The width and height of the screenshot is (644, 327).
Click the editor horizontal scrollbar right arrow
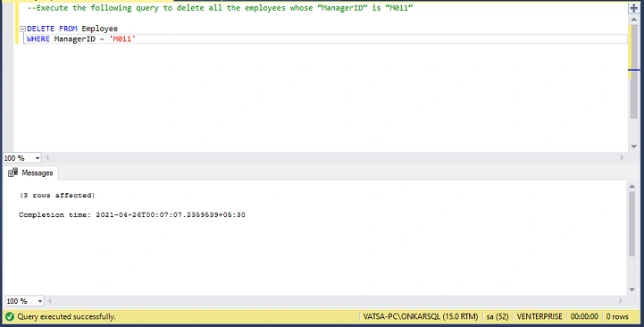point(623,158)
